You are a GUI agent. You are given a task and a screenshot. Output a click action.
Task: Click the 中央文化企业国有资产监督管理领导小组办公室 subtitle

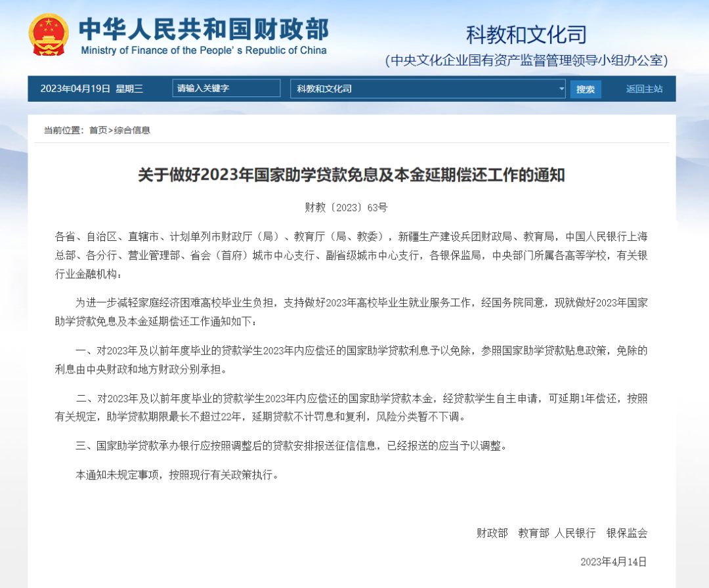[526, 60]
